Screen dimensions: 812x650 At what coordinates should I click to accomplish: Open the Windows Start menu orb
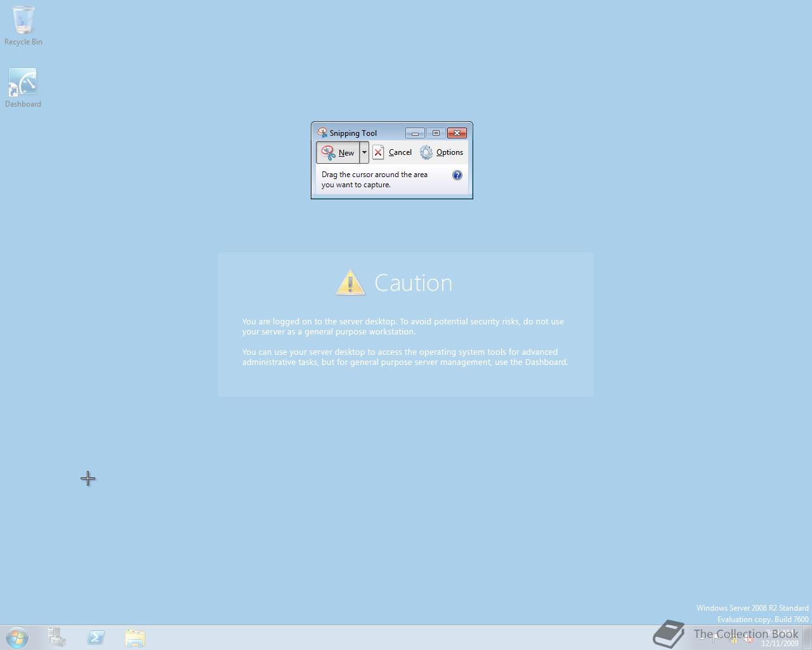click(x=17, y=637)
